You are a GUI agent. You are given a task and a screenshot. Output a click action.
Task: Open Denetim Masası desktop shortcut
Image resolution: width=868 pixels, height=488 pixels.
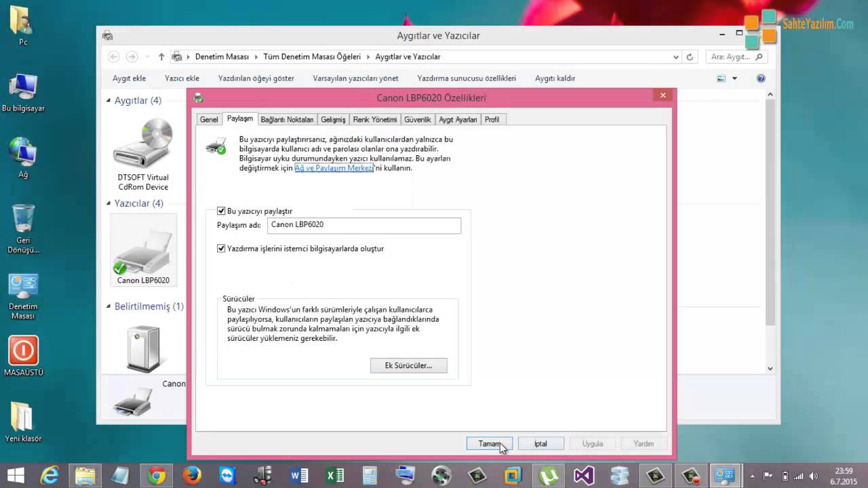coord(23,297)
